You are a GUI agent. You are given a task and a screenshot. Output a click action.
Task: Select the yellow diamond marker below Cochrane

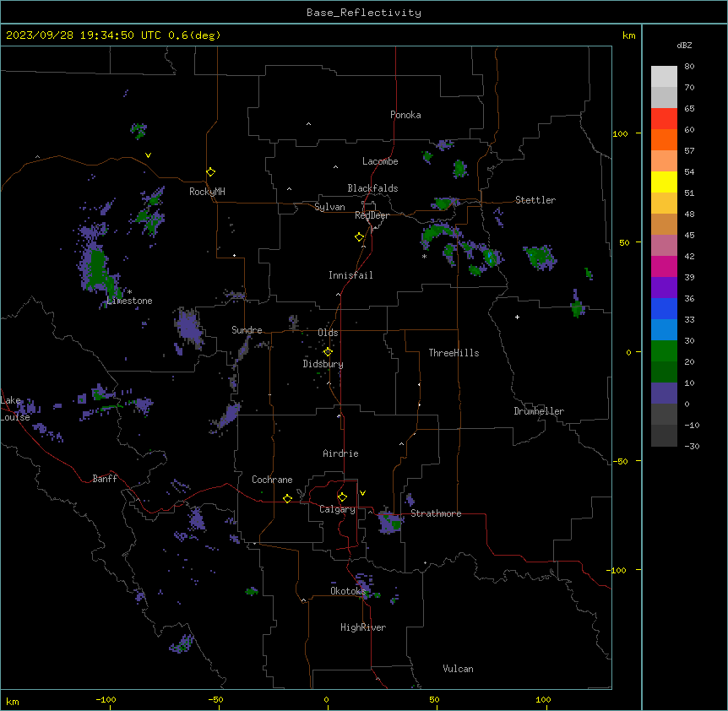287,498
